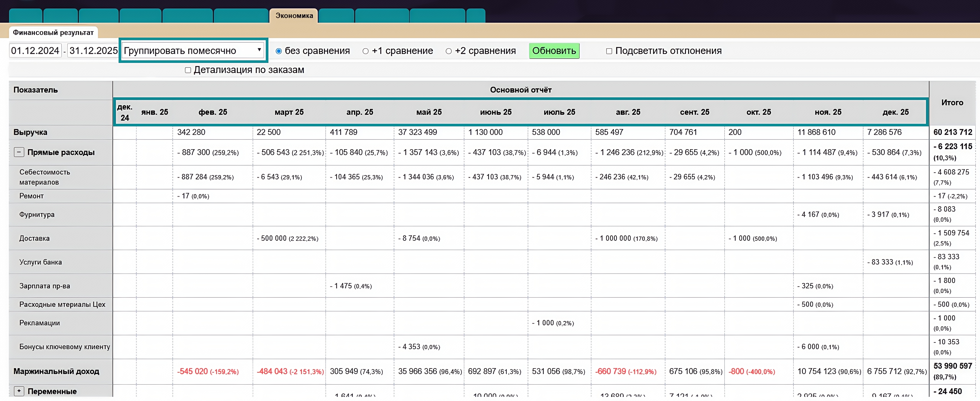The width and height of the screenshot is (980, 401).
Task: Enable Подсветить отклонения checkbox
Action: tap(609, 51)
